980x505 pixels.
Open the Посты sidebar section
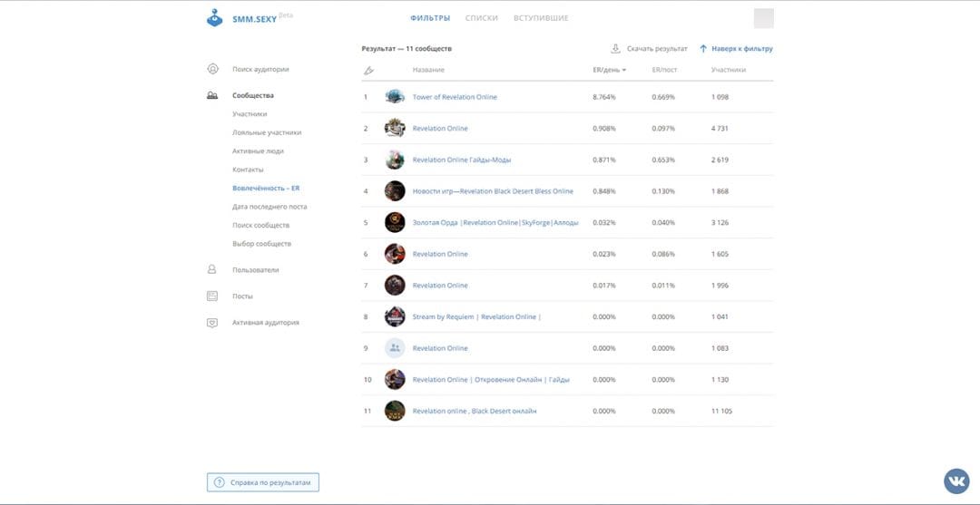click(242, 296)
